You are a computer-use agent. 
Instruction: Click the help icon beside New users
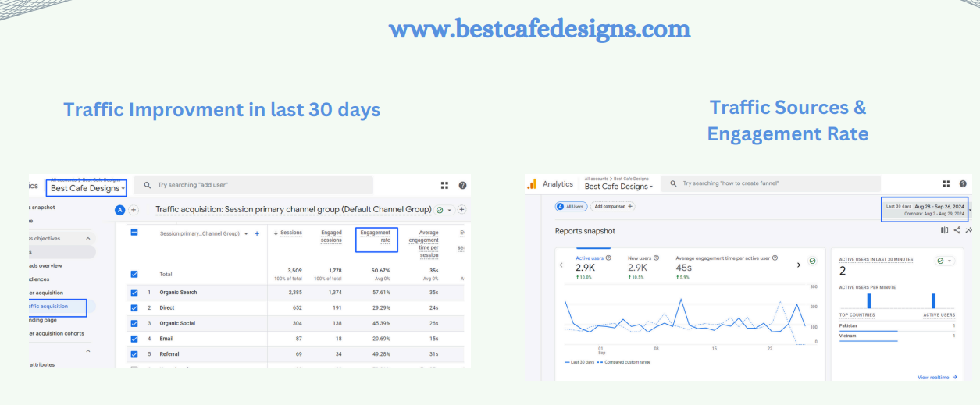pyautogui.click(x=656, y=258)
